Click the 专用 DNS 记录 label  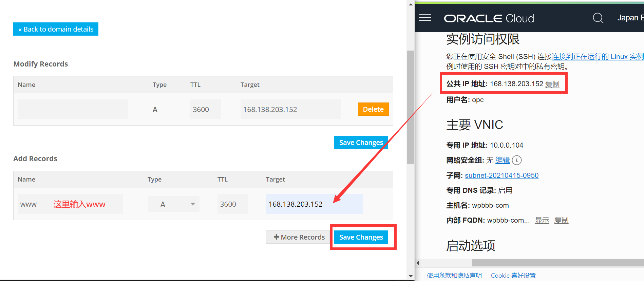tap(471, 190)
